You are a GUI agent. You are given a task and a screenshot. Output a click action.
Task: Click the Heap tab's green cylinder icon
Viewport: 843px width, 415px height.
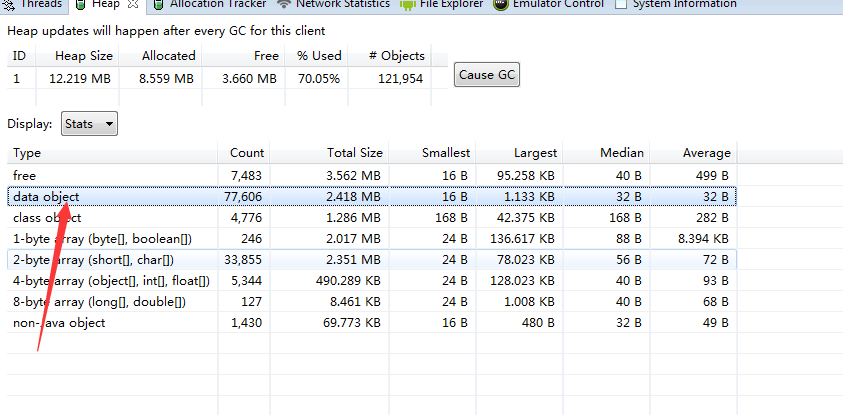click(x=82, y=4)
